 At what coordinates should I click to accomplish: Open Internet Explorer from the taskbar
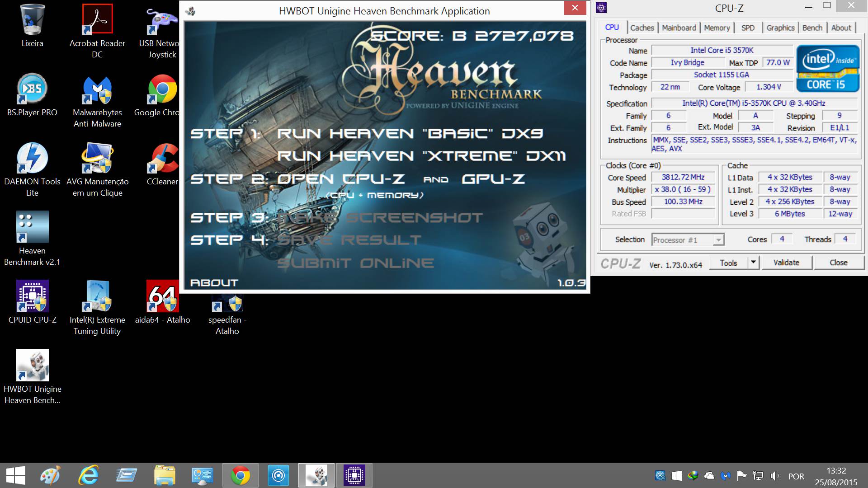tap(88, 475)
